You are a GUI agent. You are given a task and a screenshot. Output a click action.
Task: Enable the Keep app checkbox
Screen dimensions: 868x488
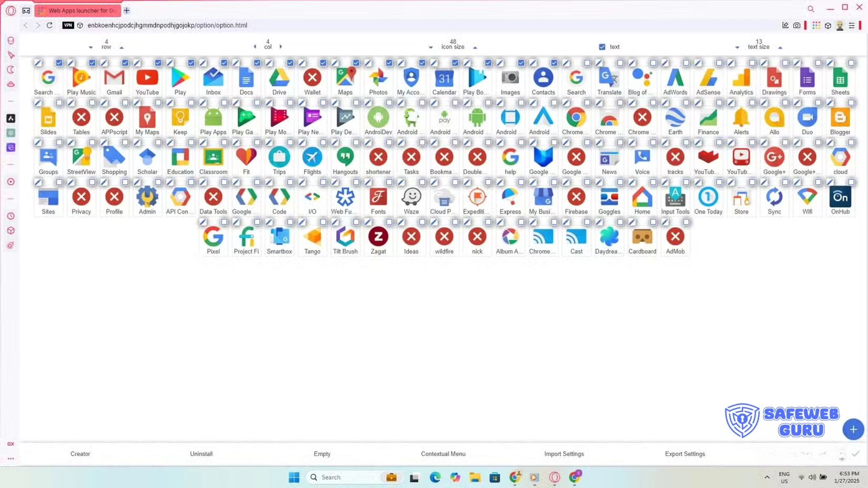point(191,103)
